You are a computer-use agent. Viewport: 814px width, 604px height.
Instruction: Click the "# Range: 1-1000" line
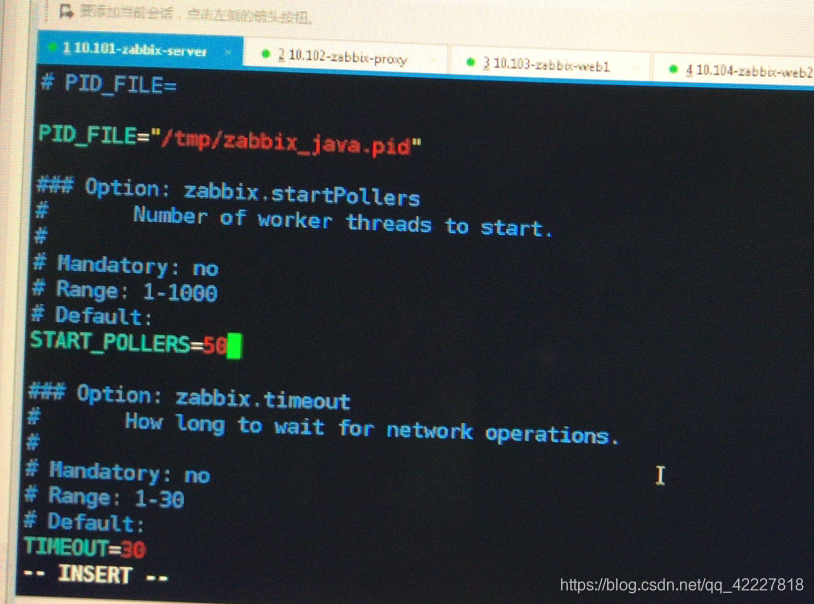tap(125, 291)
